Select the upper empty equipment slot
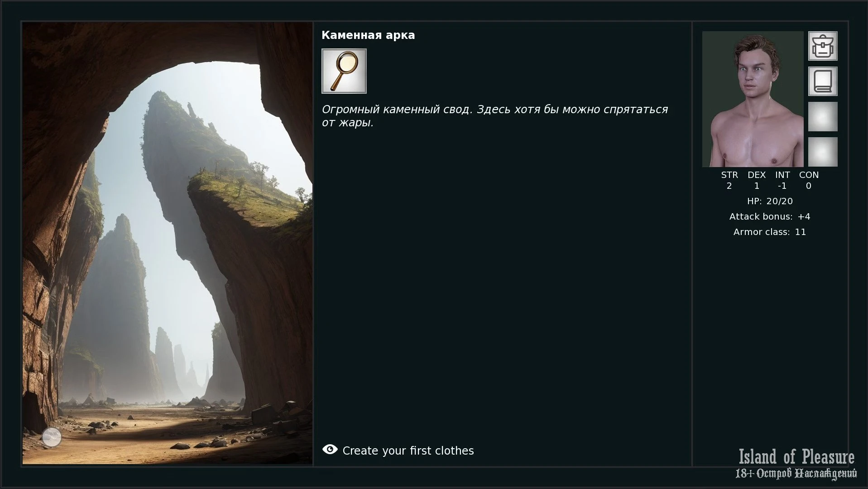Screen dimensions: 868x489 [823, 116]
